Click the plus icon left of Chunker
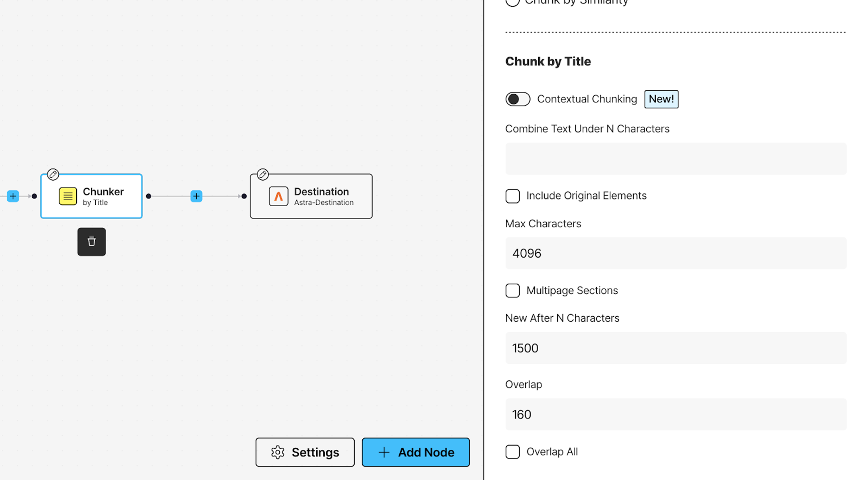 (x=13, y=196)
